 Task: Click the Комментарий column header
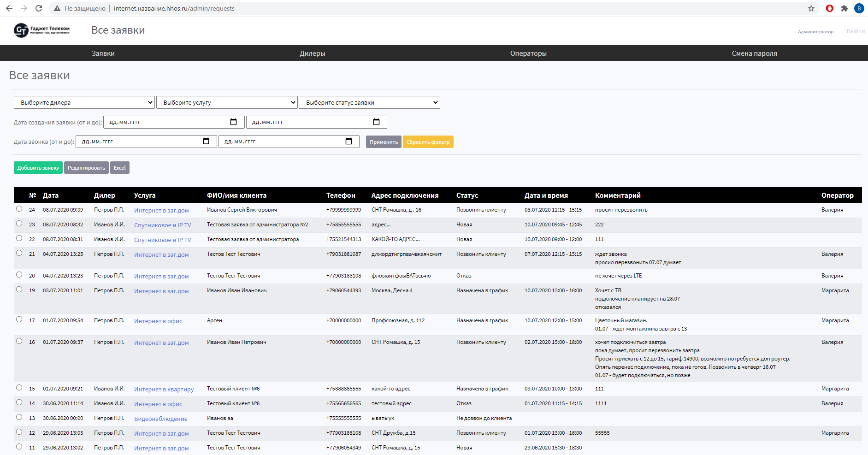click(x=618, y=195)
